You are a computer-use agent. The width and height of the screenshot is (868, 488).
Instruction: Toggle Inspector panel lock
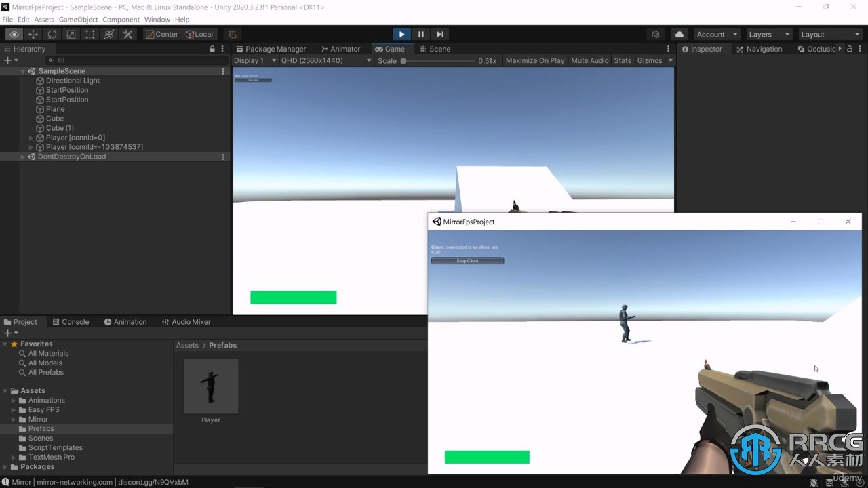pyautogui.click(x=849, y=49)
